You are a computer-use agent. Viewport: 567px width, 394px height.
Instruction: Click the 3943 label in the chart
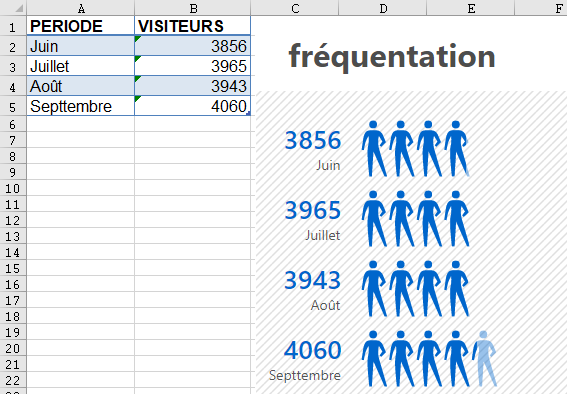click(312, 280)
